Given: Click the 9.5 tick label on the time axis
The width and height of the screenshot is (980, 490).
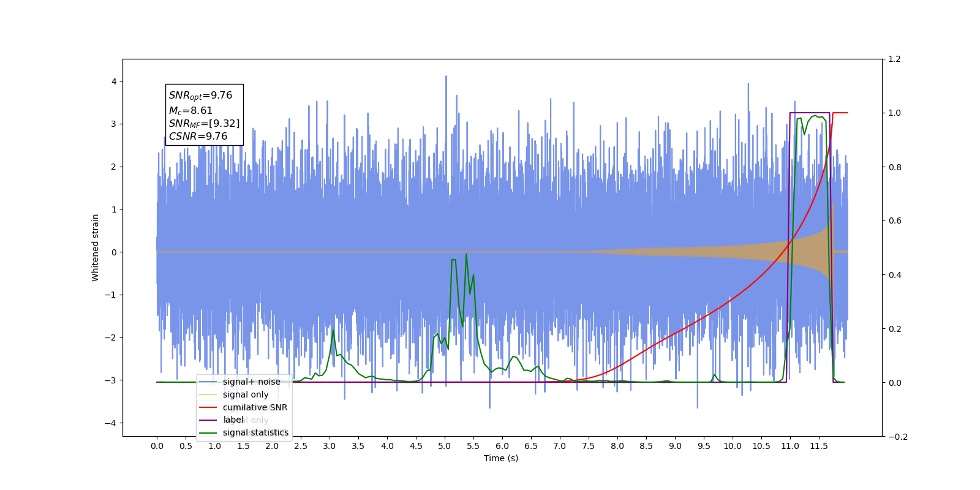Looking at the screenshot, I should [x=704, y=446].
